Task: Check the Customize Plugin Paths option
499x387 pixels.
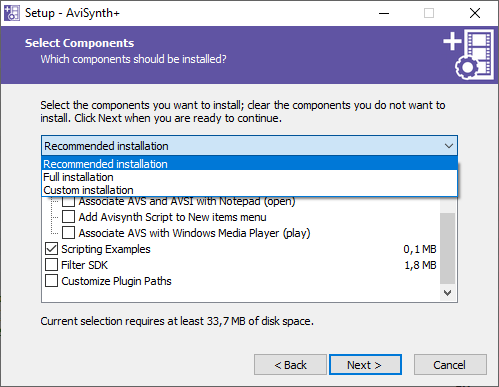Action: pos(51,281)
